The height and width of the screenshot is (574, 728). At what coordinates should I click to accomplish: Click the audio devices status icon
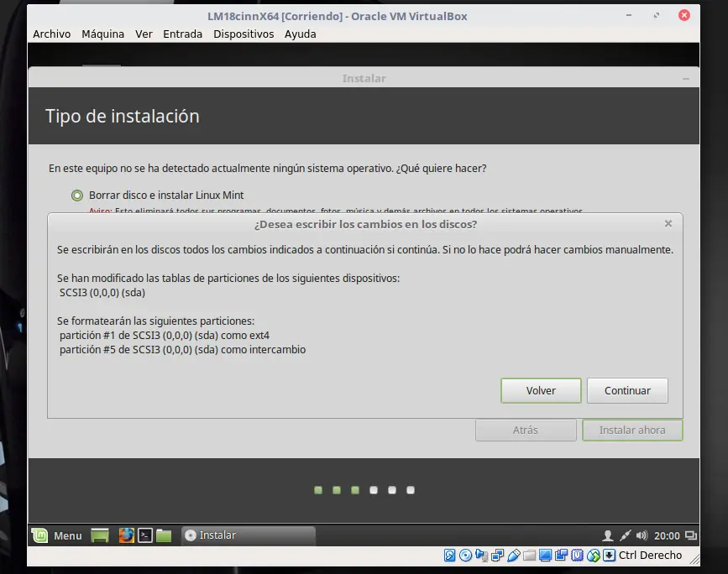(x=481, y=555)
